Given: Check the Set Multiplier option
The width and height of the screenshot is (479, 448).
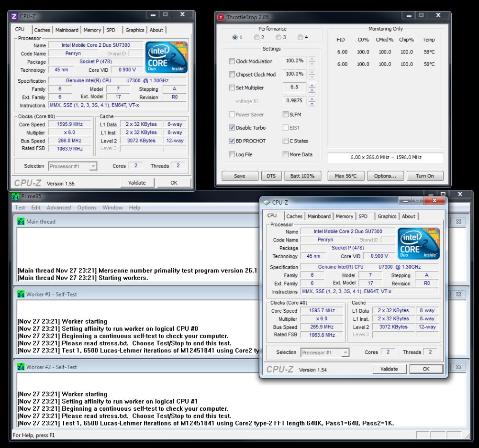Looking at the screenshot, I should [x=232, y=87].
